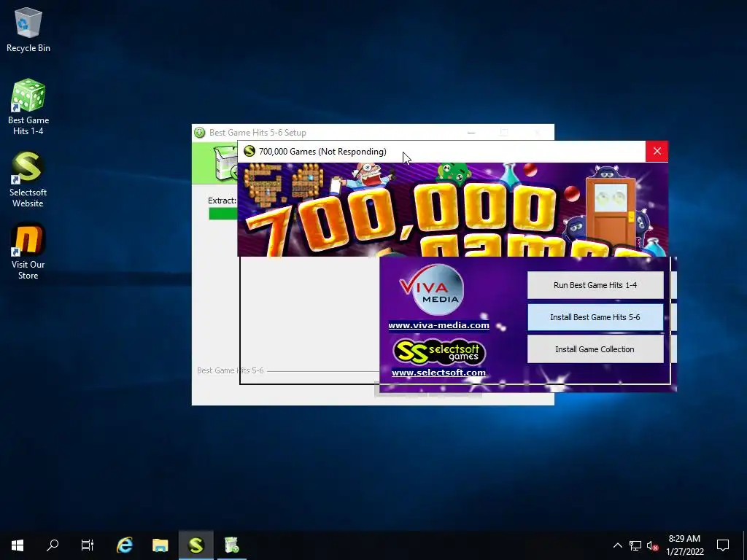Click the Selectsoft Games logo
The image size is (747, 560).
coord(438,351)
